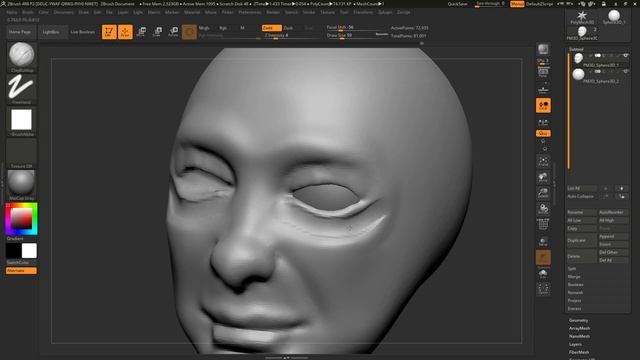Image resolution: width=640 pixels, height=360 pixels.
Task: Open the BrushAlpha picker
Action: pos(21,120)
